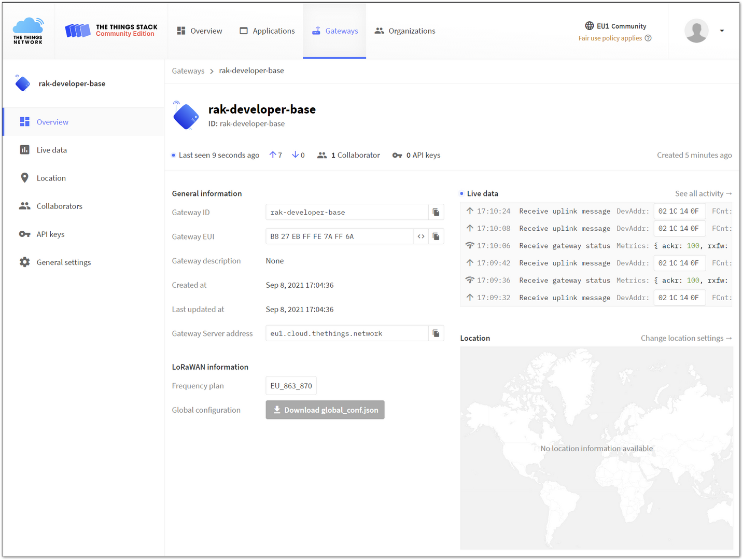Screen dimensions: 743x560
Task: Click the 17:10:24 uplink message row
Action: 596,211
